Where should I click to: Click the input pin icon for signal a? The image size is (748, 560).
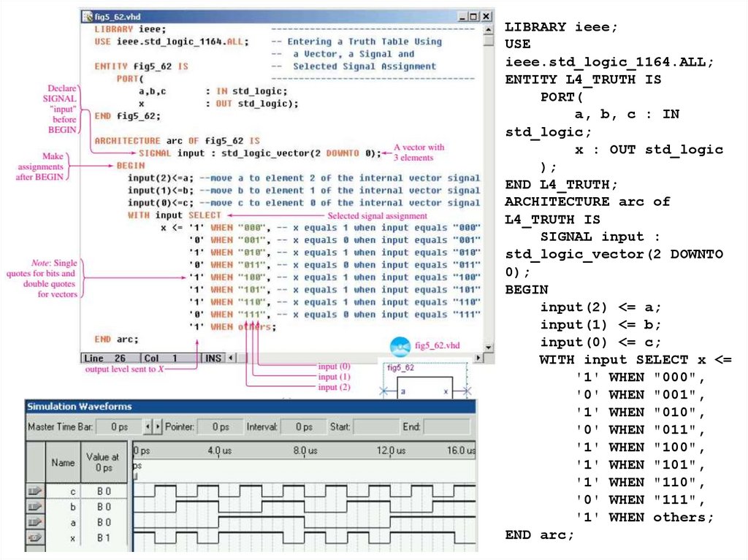pyautogui.click(x=36, y=522)
